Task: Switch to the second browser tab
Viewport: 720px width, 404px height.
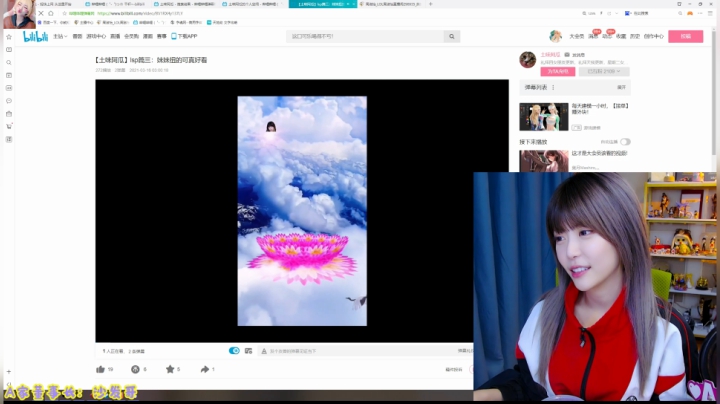Action: (x=115, y=4)
